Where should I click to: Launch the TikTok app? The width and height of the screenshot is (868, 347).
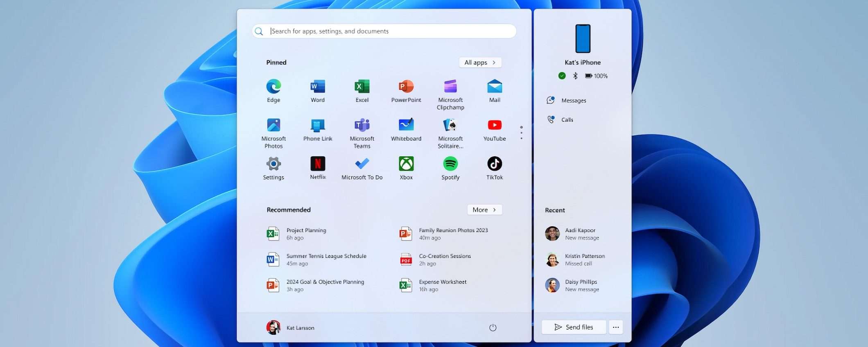point(495,168)
